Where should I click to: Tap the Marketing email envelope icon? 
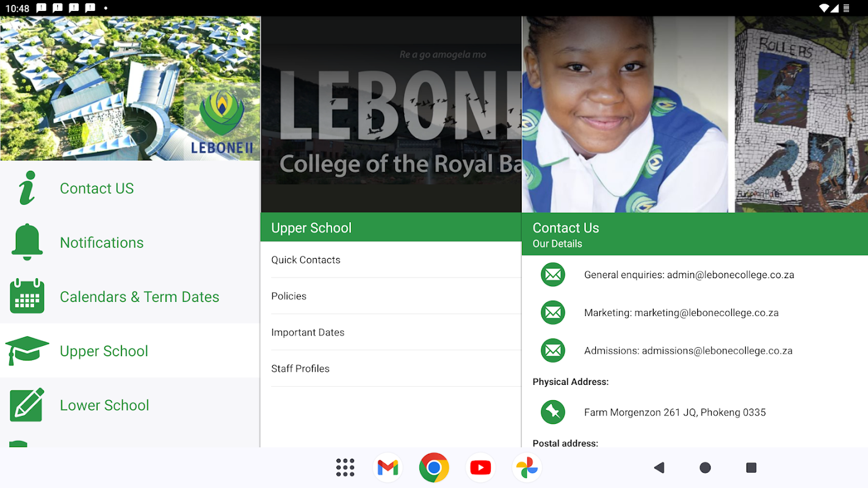point(553,313)
